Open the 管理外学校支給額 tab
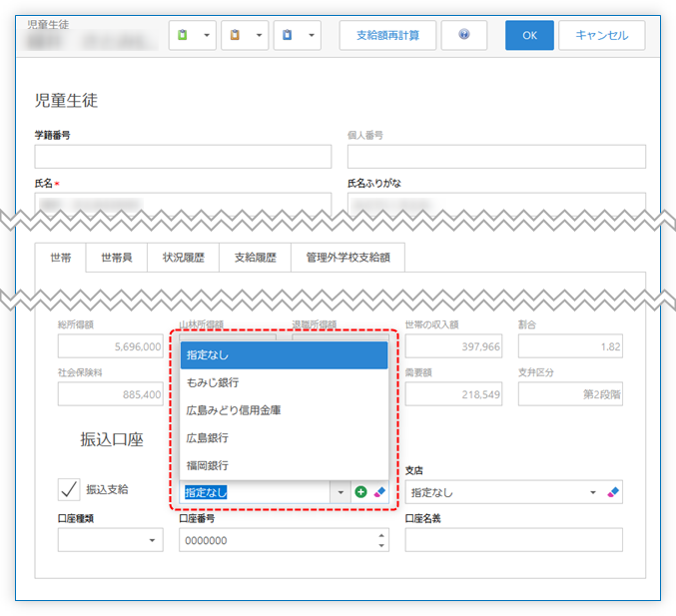Image resolution: width=676 pixels, height=616 pixels. (x=347, y=258)
